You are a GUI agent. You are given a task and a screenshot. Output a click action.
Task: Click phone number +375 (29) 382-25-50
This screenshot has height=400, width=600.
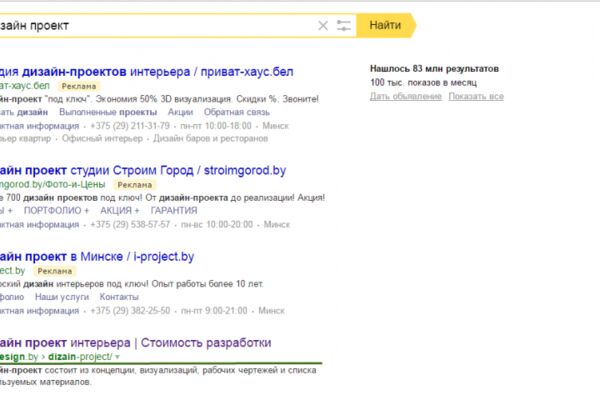point(130,310)
